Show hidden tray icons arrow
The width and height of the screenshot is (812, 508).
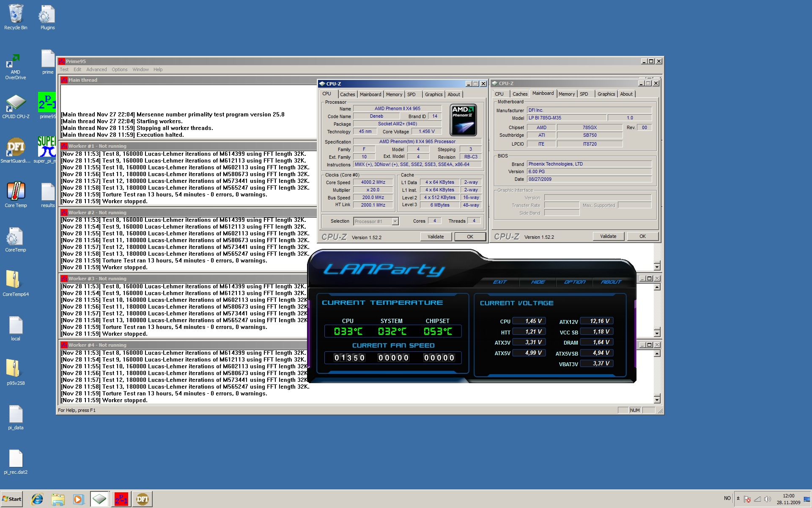tap(738, 499)
